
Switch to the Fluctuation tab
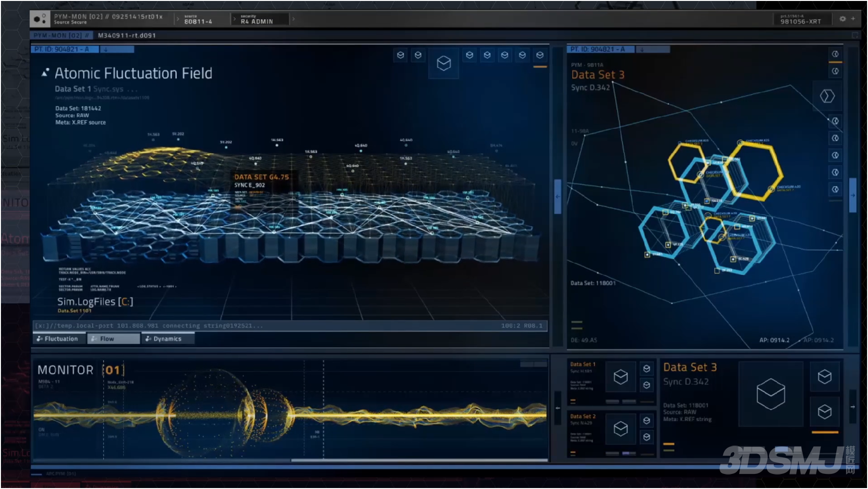pyautogui.click(x=60, y=339)
